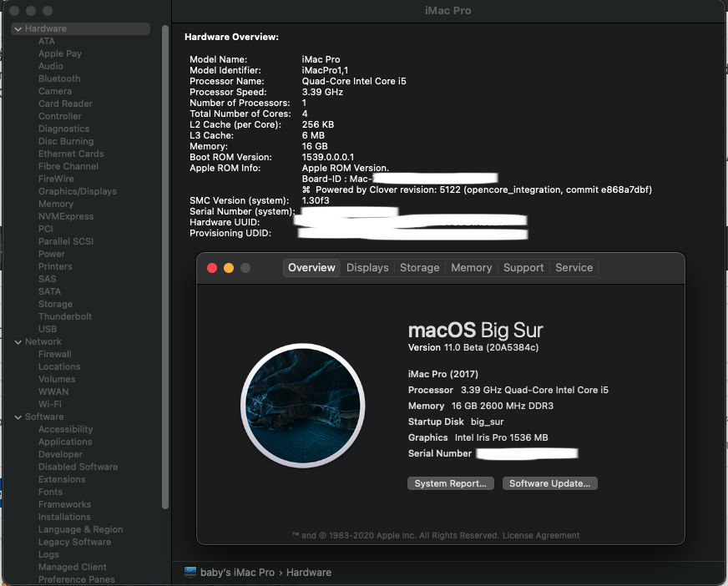Select Managed Client entry
728x586 pixels.
pos(73,568)
